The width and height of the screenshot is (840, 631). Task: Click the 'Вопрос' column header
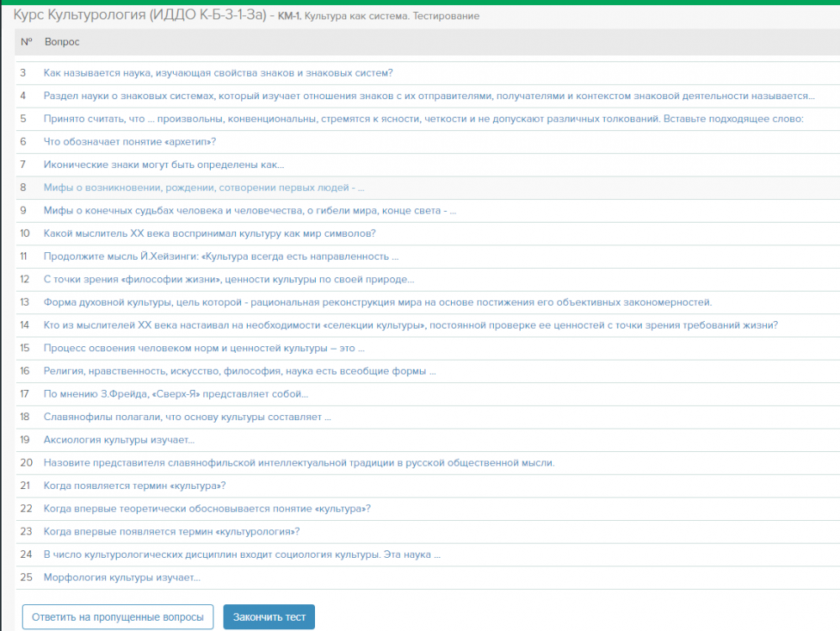click(62, 42)
